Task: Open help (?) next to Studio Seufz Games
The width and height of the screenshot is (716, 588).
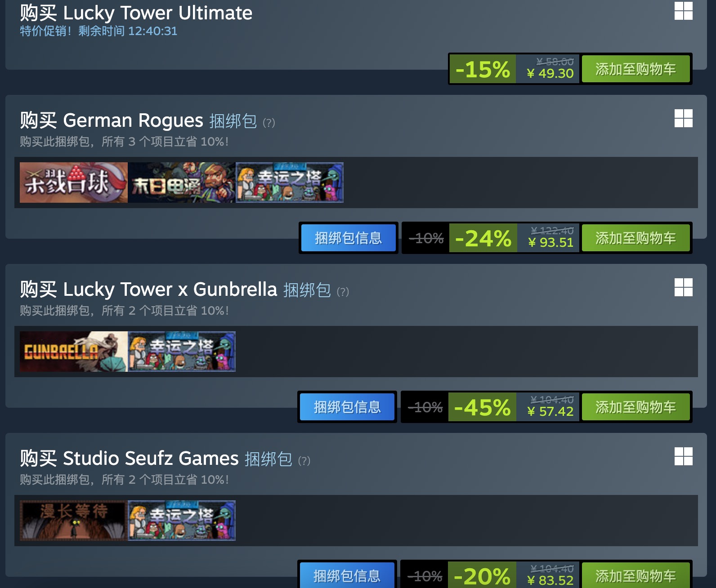Action: tap(304, 460)
